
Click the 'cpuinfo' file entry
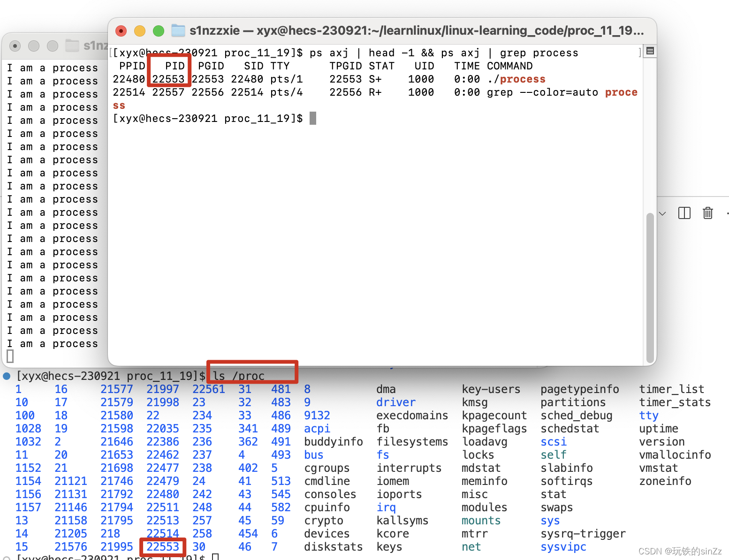tap(327, 507)
